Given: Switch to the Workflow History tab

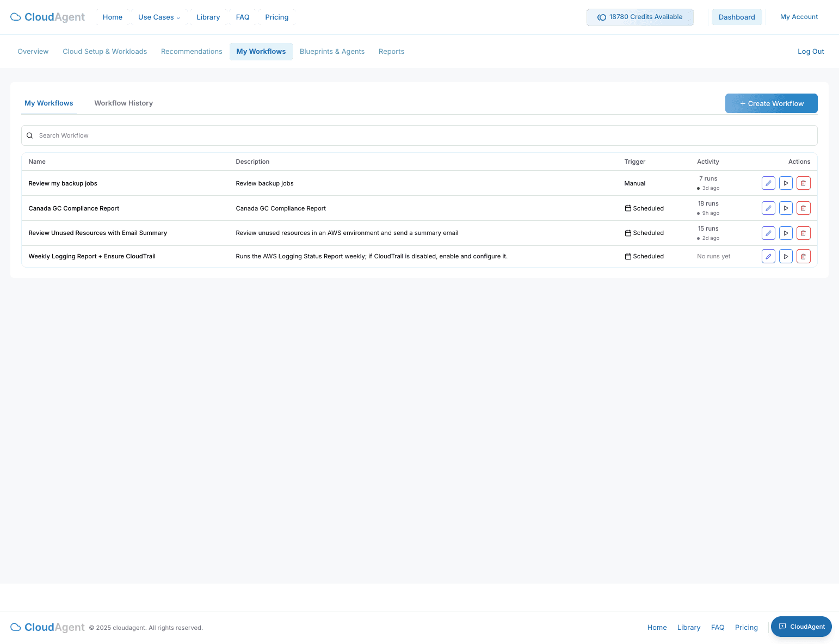Looking at the screenshot, I should 123,103.
